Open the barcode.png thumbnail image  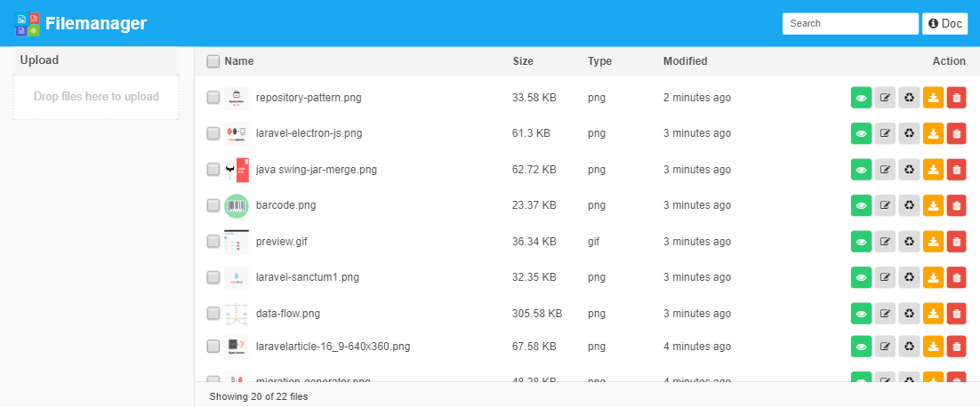[x=237, y=205]
